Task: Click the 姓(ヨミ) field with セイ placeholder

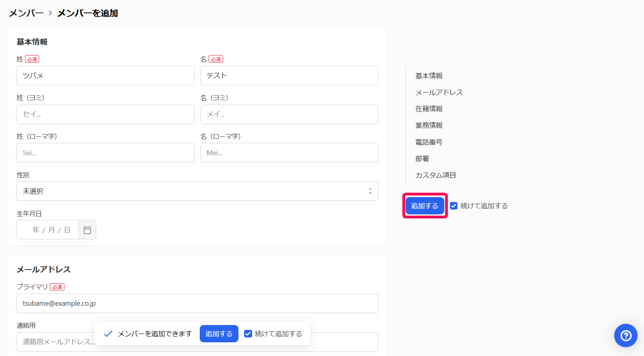Action: pyautogui.click(x=106, y=114)
